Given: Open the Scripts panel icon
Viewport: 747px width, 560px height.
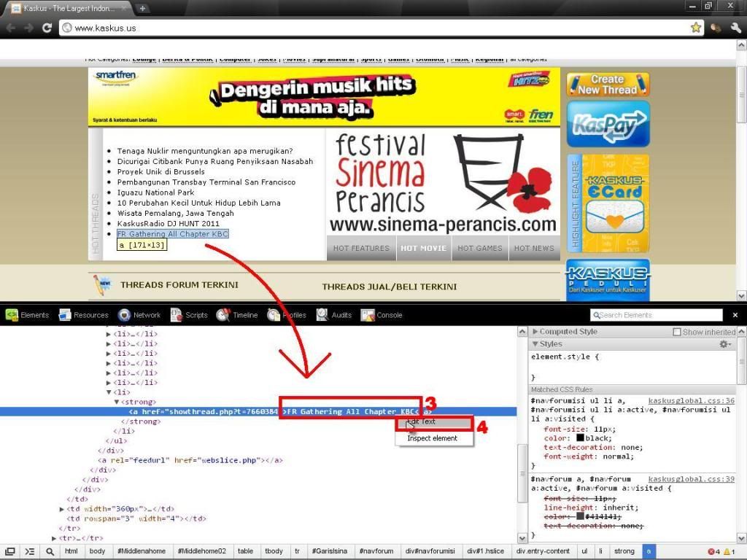Looking at the screenshot, I should 177,315.
